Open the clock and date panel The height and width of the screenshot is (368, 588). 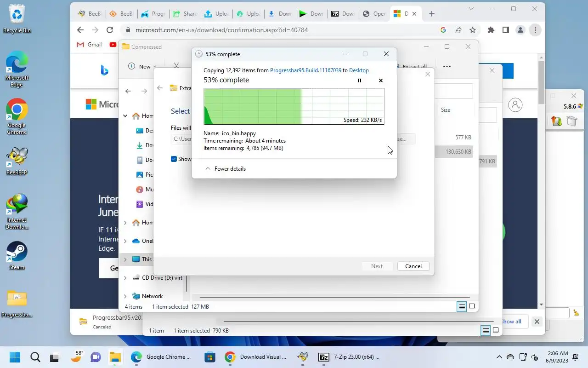tap(558, 357)
